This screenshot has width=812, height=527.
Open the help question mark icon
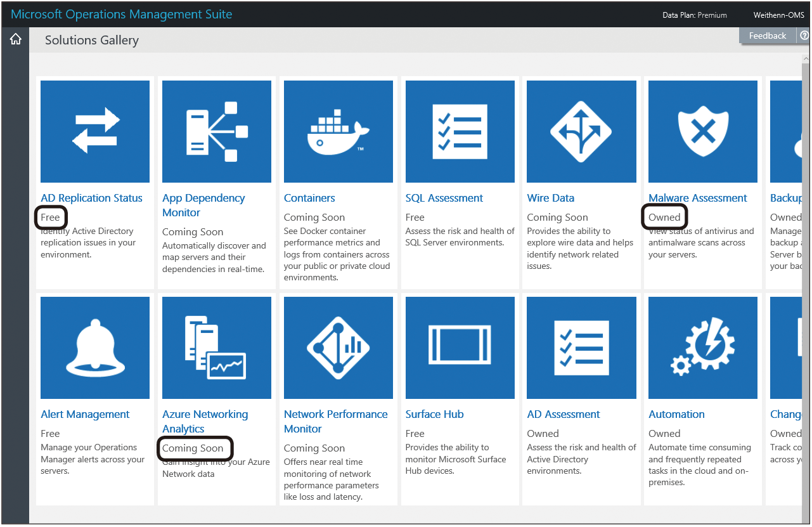click(x=804, y=36)
